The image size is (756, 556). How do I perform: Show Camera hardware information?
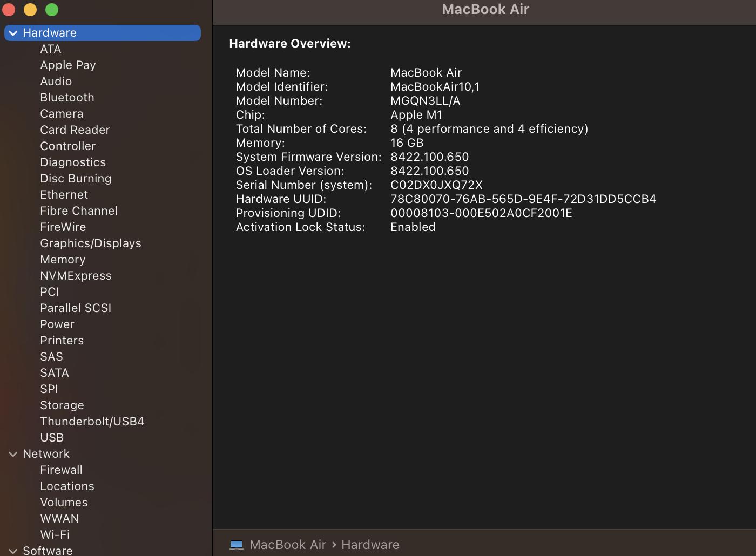point(62,114)
